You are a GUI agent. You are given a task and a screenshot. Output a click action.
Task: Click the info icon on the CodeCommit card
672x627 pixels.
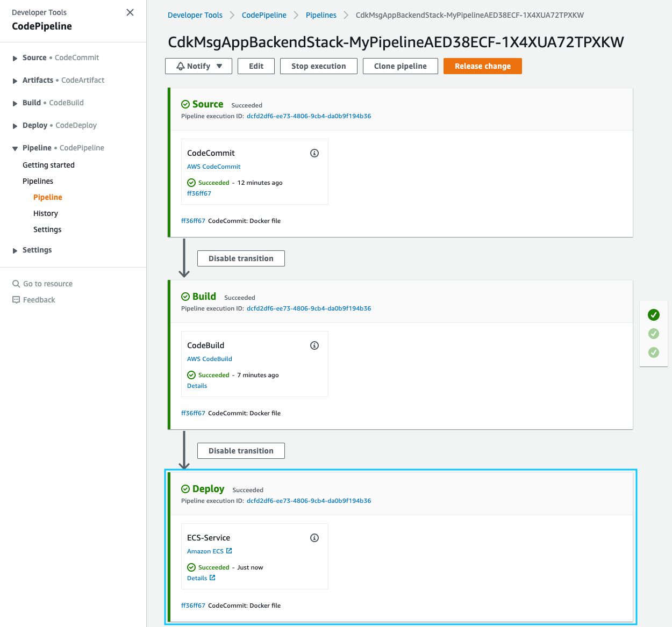[x=314, y=153]
